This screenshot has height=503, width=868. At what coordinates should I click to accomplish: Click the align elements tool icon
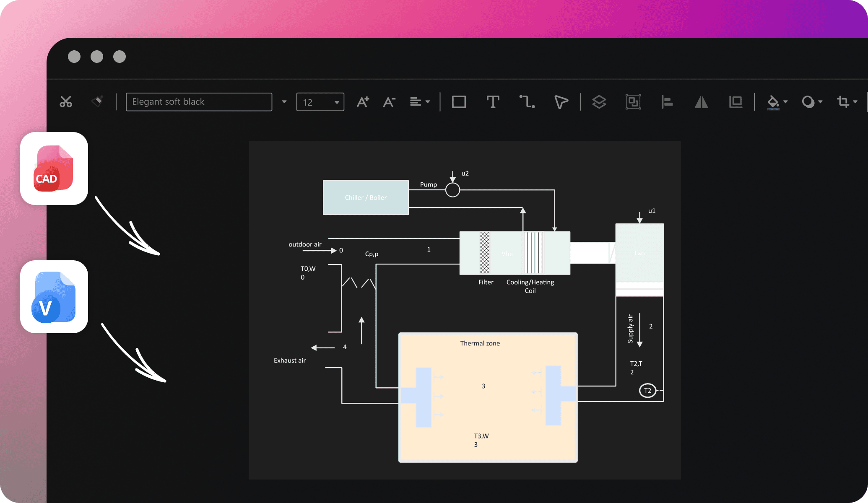click(x=667, y=101)
